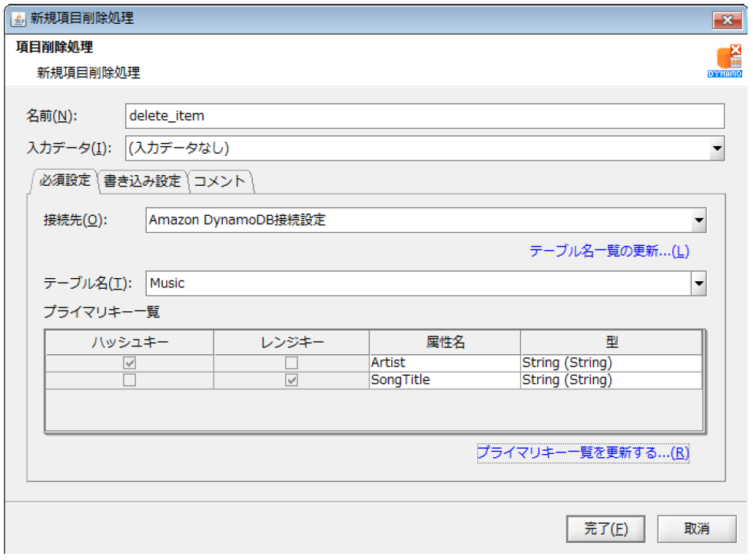This screenshot has height=560, width=753.
Task: Toggle range key checkbox for Artist row
Action: (291, 363)
